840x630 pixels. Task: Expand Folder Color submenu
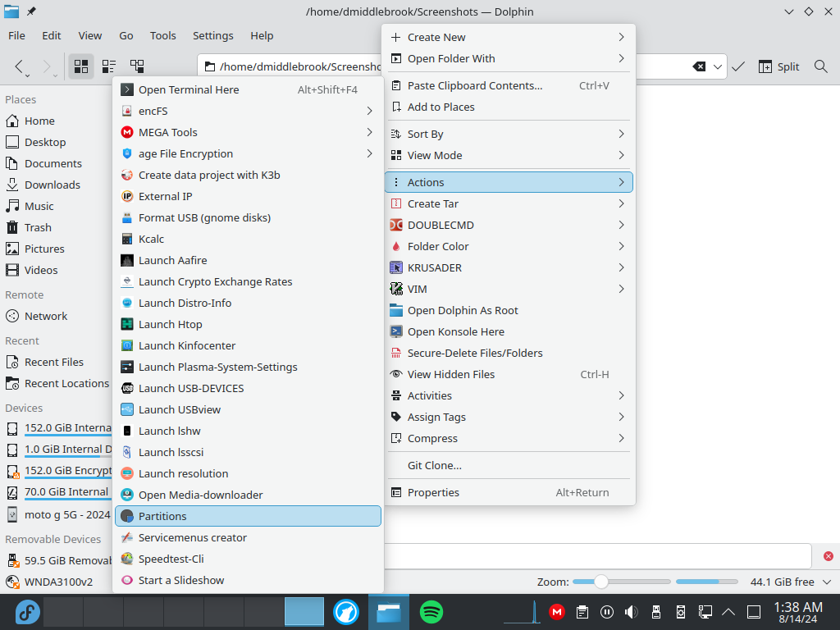click(x=509, y=246)
